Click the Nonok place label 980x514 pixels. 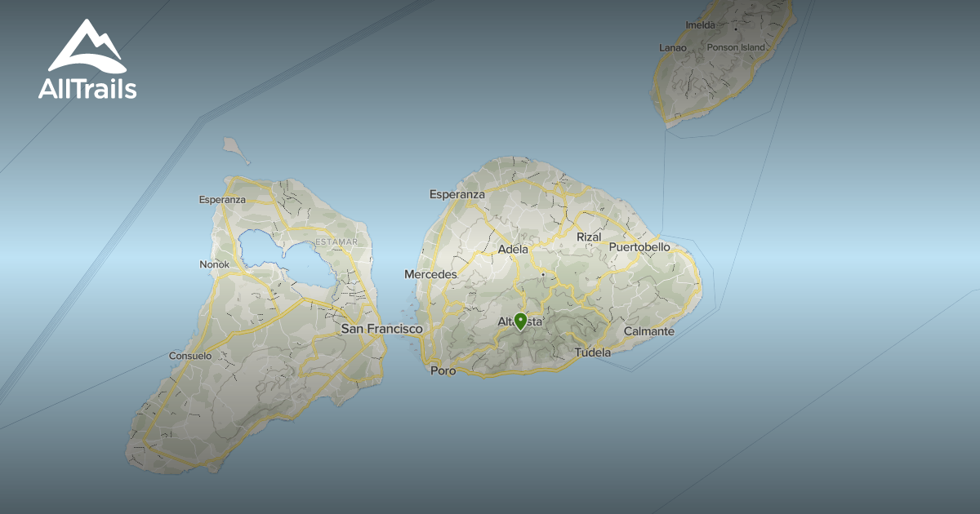coord(212,264)
